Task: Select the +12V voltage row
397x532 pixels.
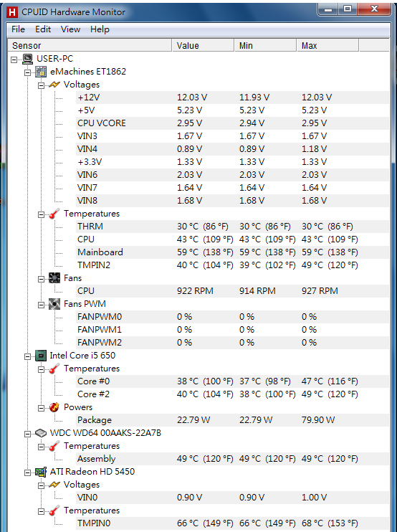Action: [x=233, y=98]
